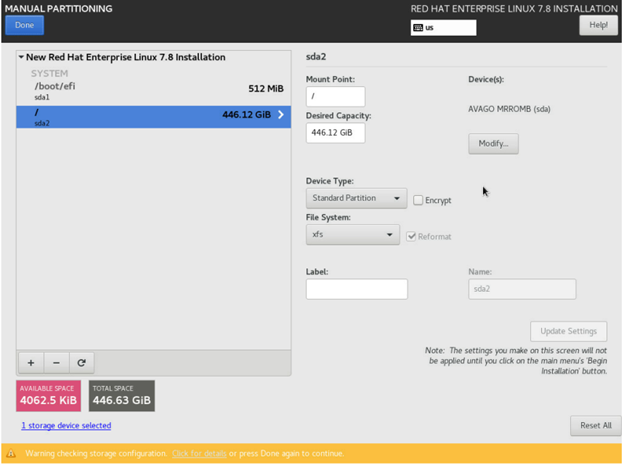Open the Device Type dropdown
The width and height of the screenshot is (624, 465).
356,198
